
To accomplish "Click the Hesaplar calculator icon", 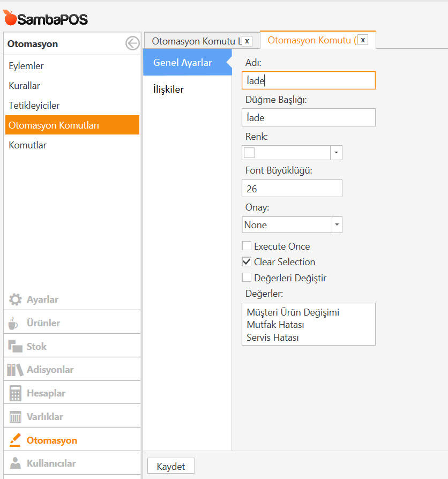I will pyautogui.click(x=16, y=393).
